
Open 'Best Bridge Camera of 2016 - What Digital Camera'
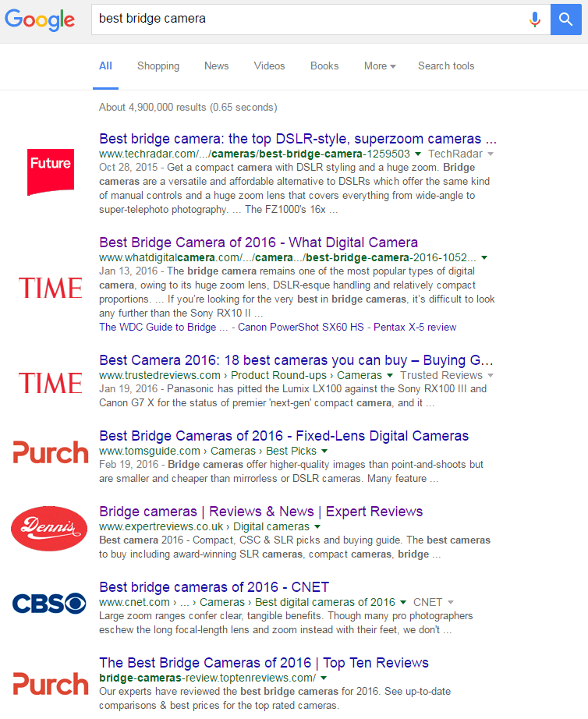pyautogui.click(x=258, y=243)
